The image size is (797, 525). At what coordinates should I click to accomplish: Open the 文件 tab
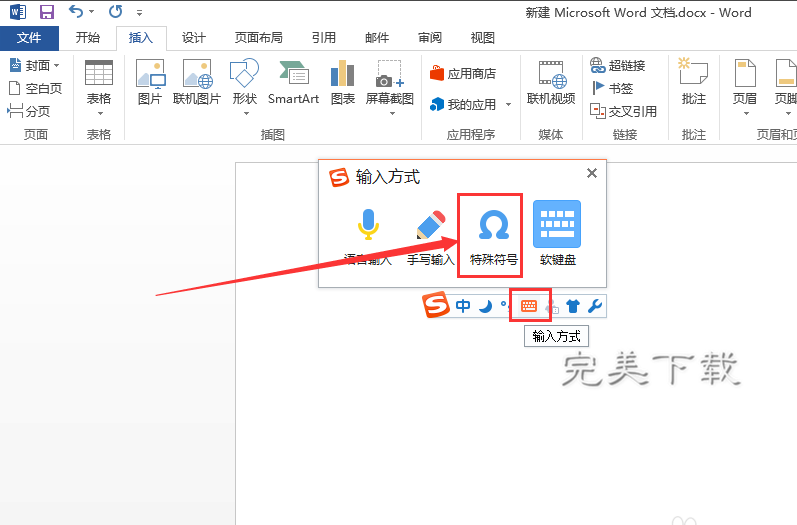[29, 38]
